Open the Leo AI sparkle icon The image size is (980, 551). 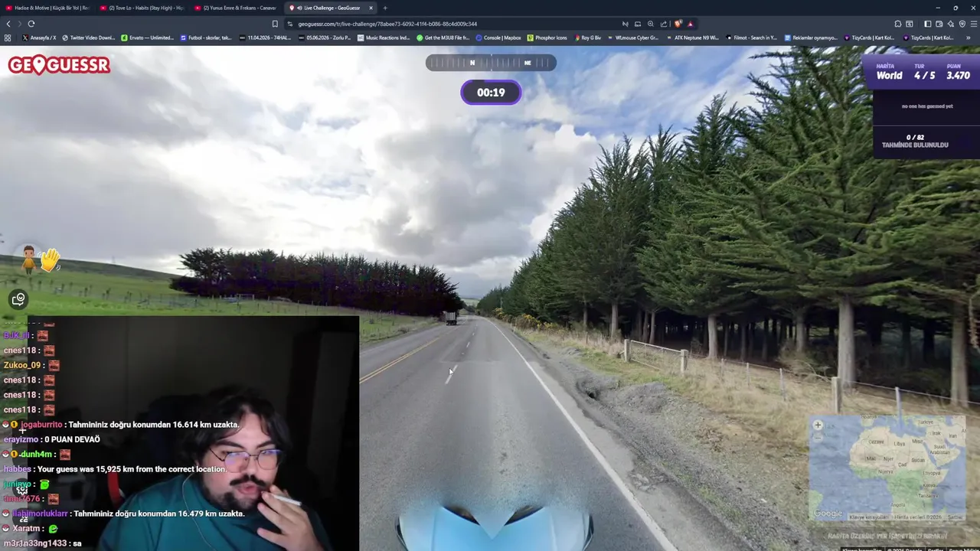pyautogui.click(x=950, y=24)
